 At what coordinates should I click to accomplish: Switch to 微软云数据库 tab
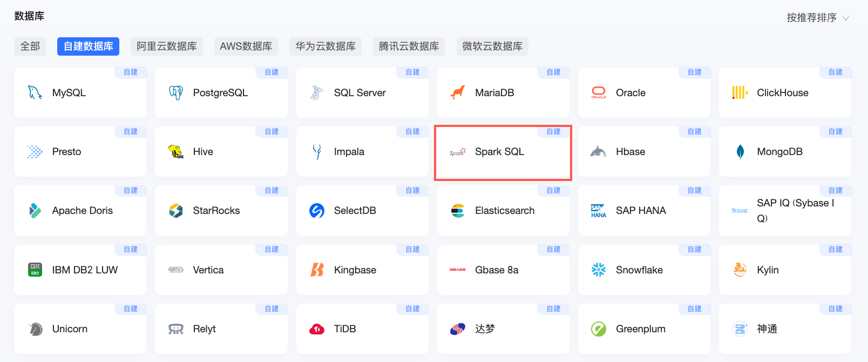[x=492, y=46]
